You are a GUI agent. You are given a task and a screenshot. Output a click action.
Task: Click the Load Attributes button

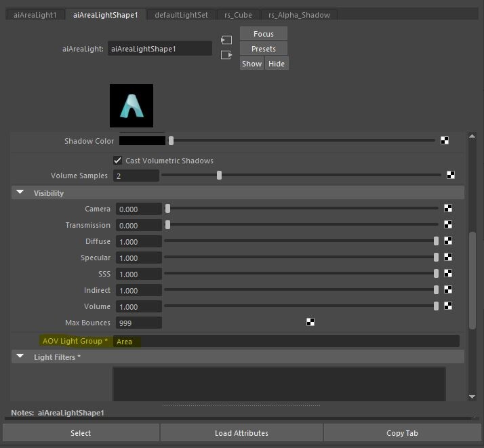tap(241, 433)
